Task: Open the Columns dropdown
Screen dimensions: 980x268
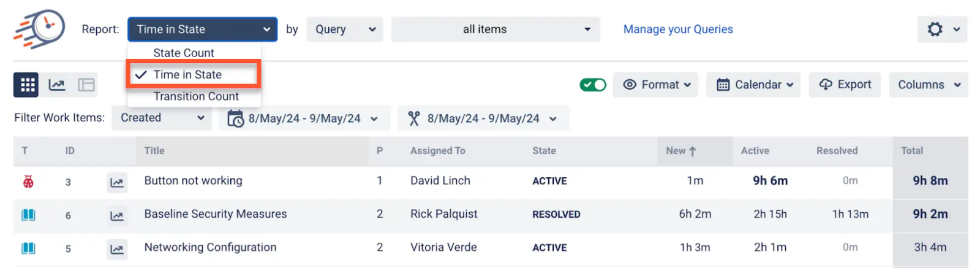Action: [928, 85]
